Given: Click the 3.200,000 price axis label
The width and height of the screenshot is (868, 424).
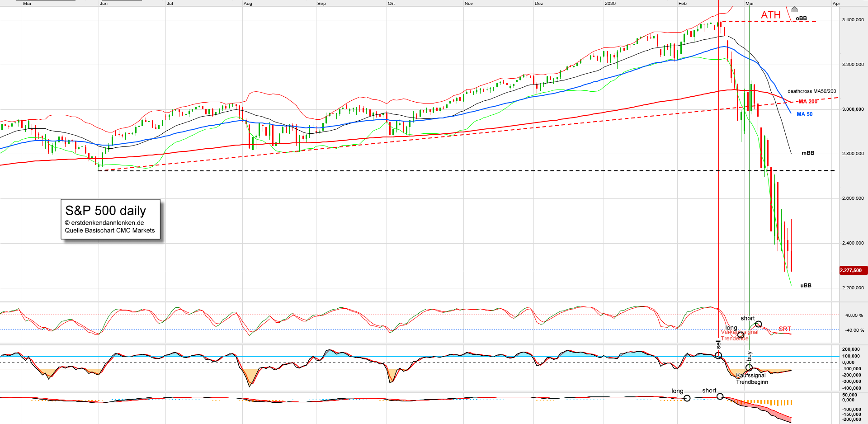Looking at the screenshot, I should point(853,65).
